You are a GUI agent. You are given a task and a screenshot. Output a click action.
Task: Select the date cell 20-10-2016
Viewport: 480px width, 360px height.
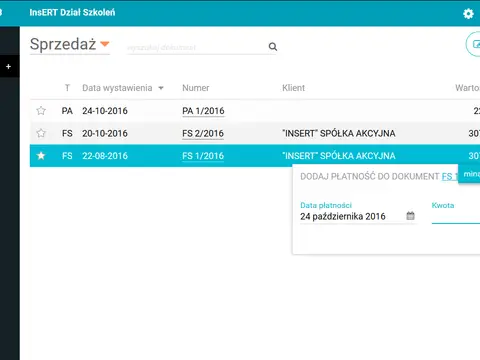point(105,133)
